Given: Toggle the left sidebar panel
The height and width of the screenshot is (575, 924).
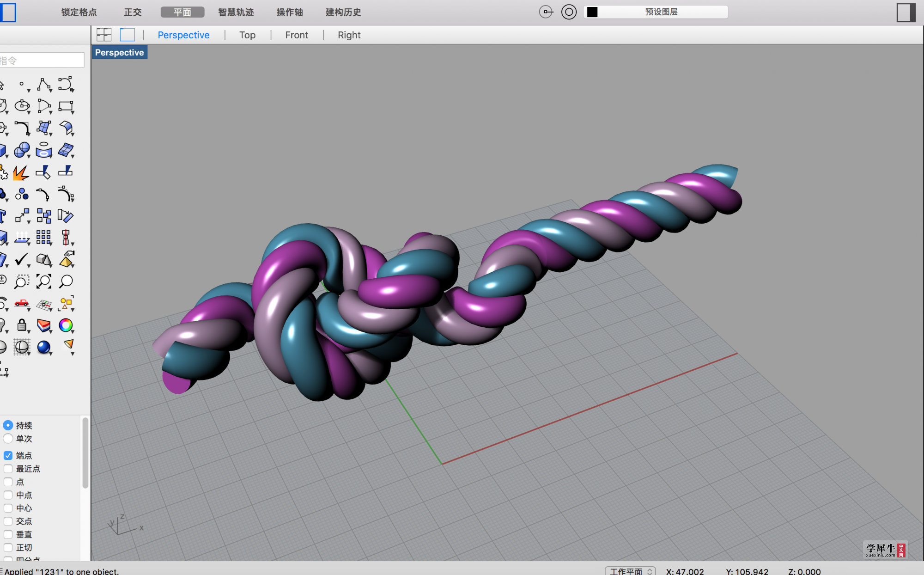Looking at the screenshot, I should click(8, 12).
